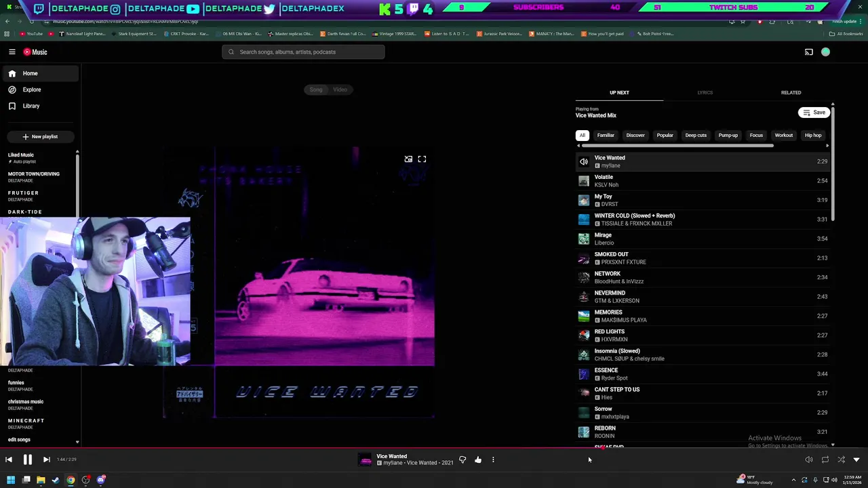Screen dimensions: 868x488
Task: Open Library in the sidebar
Action: [x=39, y=106]
